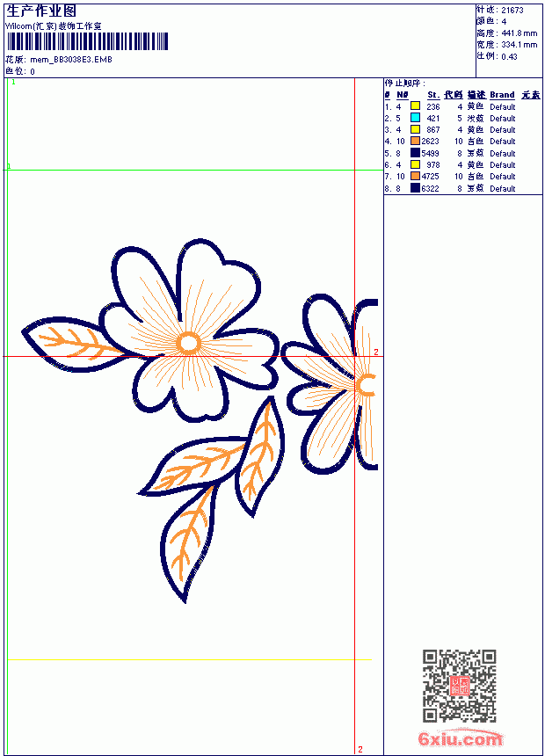The image size is (545, 756).
Task: Click the red seal in the QR code center
Action: [x=460, y=686]
